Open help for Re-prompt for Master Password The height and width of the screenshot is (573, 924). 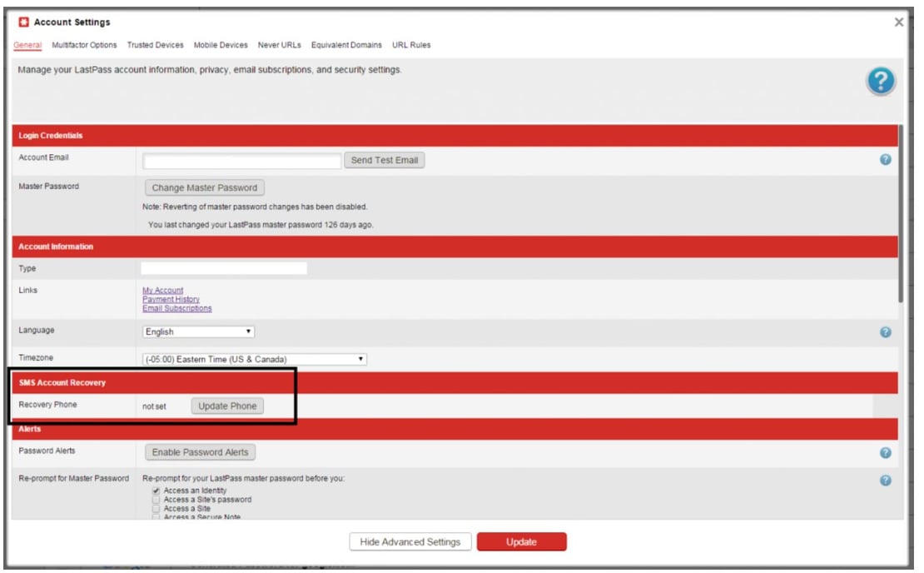(x=885, y=481)
